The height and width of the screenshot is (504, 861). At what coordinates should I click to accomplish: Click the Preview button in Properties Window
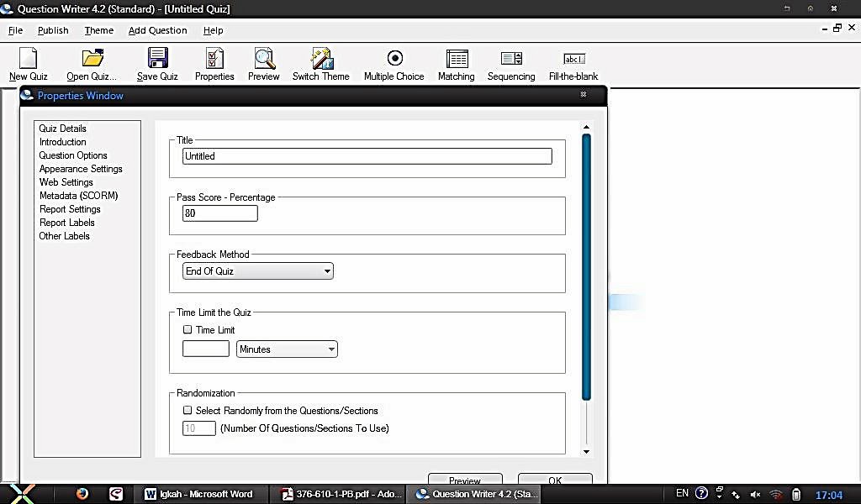click(465, 480)
